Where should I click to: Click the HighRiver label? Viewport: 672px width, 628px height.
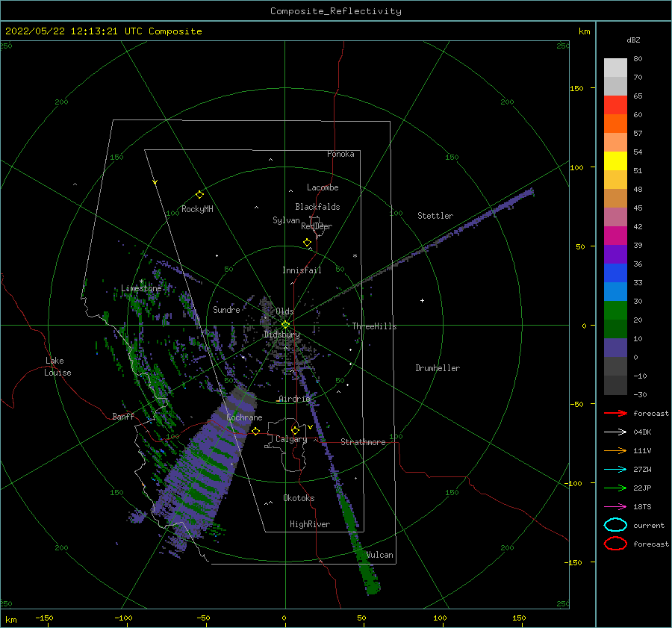[310, 524]
